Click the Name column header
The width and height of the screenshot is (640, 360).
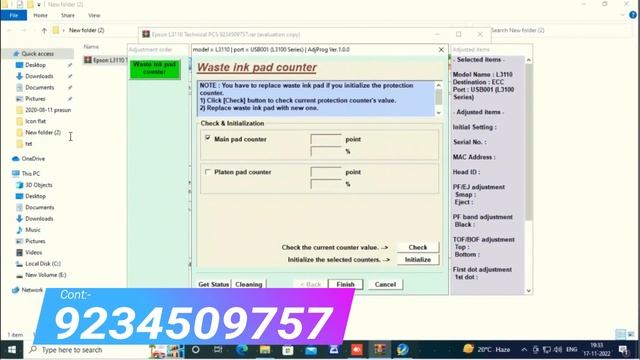coord(91,47)
